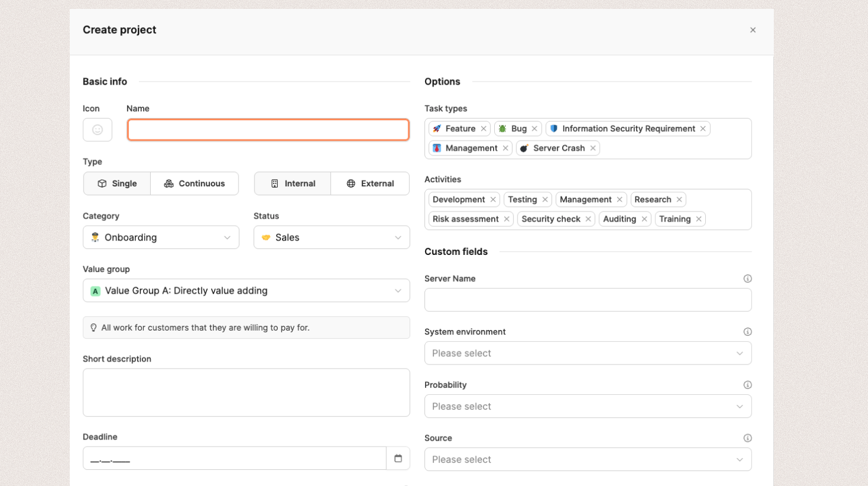The image size is (868, 486).
Task: Open the Deadline calendar picker
Action: coord(398,459)
